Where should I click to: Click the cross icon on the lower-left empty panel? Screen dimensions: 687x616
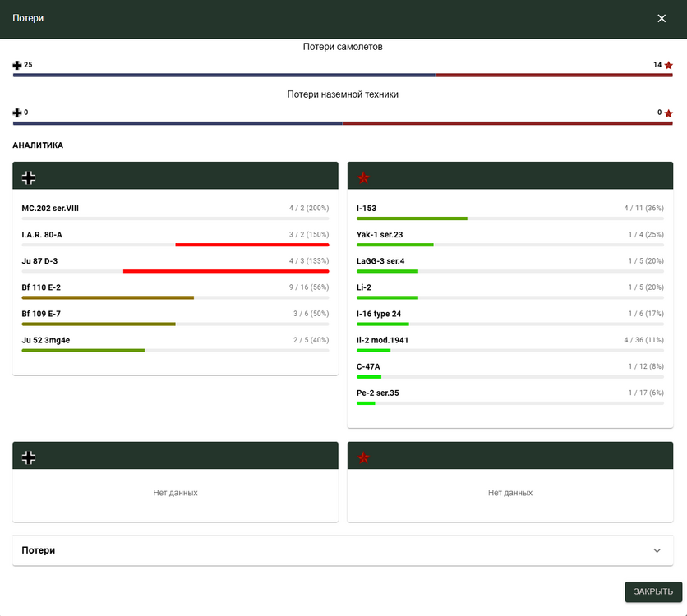[29, 457]
